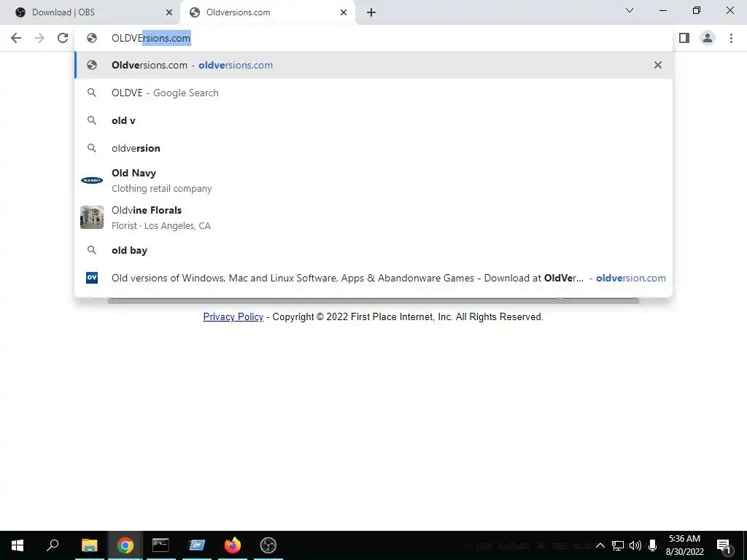The image size is (747, 560).
Task: Open the Privacy Policy link
Action: 233,316
